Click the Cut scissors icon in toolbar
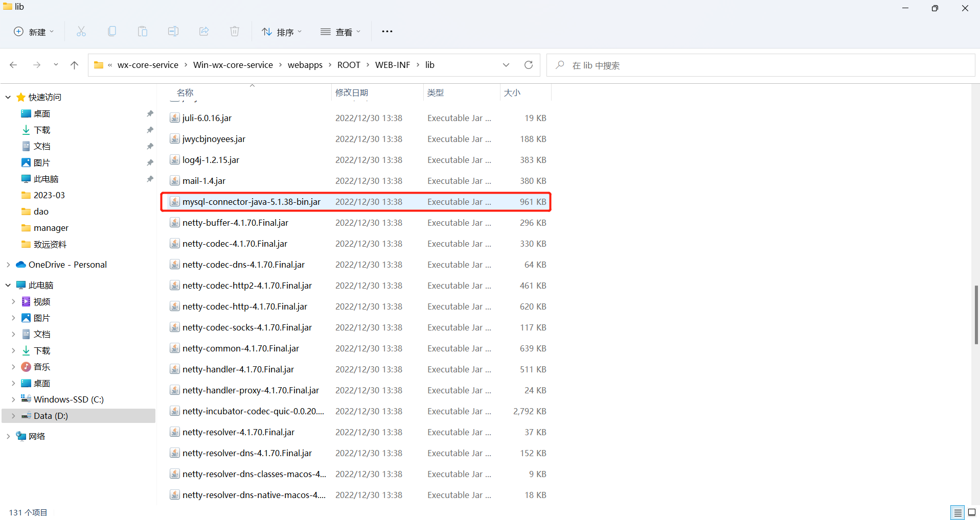The image size is (980, 520). (x=81, y=32)
